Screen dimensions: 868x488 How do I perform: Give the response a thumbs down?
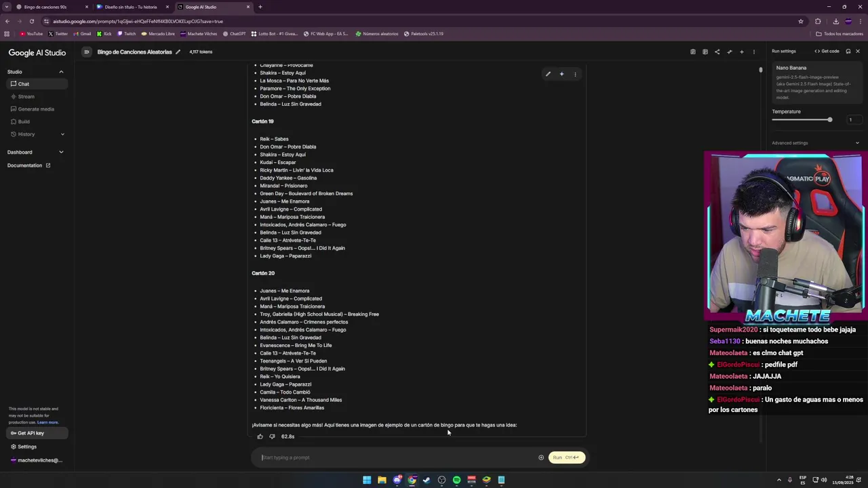[x=272, y=436]
